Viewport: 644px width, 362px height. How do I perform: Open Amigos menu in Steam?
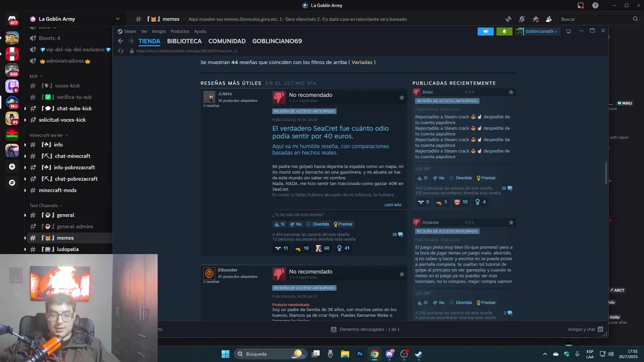(159, 31)
